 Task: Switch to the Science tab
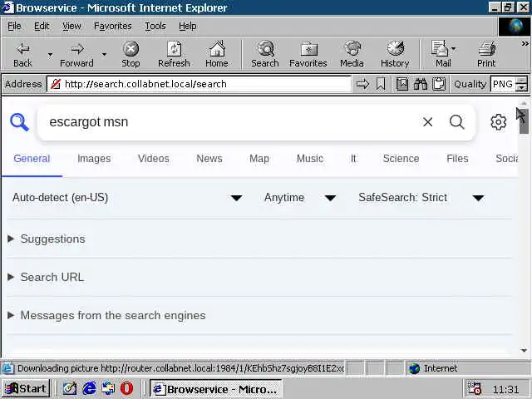(401, 159)
